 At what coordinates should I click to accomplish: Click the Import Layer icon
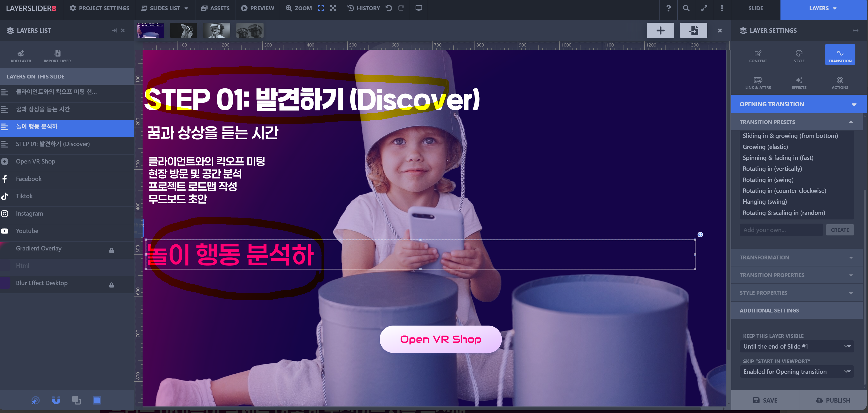pyautogui.click(x=57, y=54)
